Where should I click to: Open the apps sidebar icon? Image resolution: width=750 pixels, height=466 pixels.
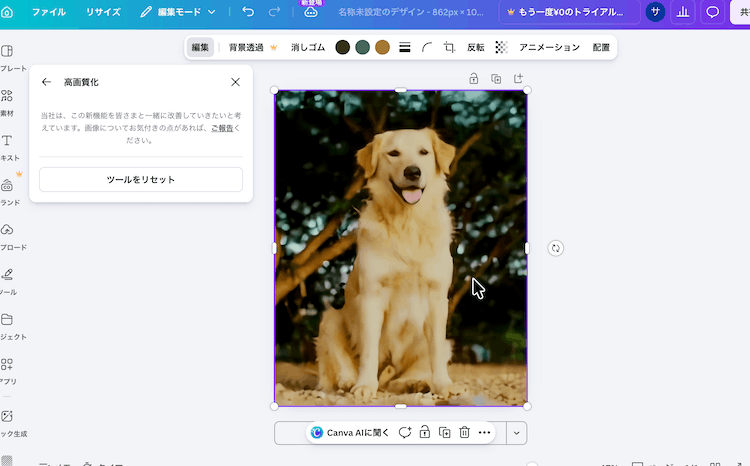tap(7, 364)
